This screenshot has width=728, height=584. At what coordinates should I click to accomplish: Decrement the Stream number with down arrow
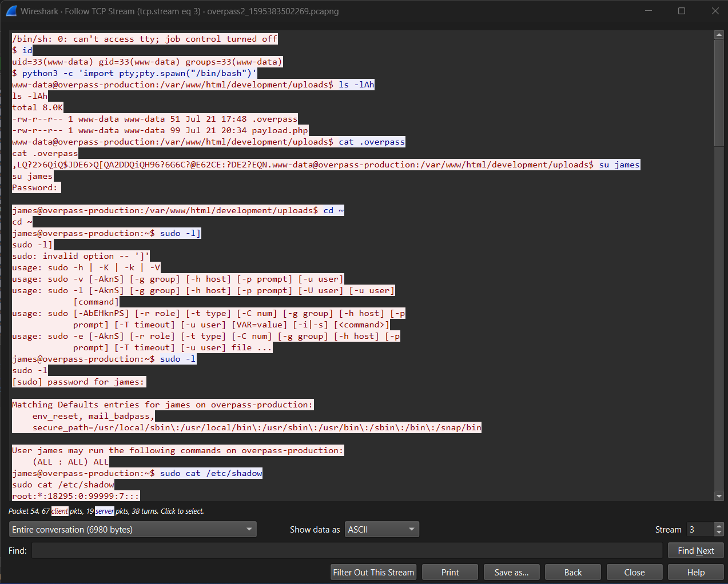pos(719,533)
